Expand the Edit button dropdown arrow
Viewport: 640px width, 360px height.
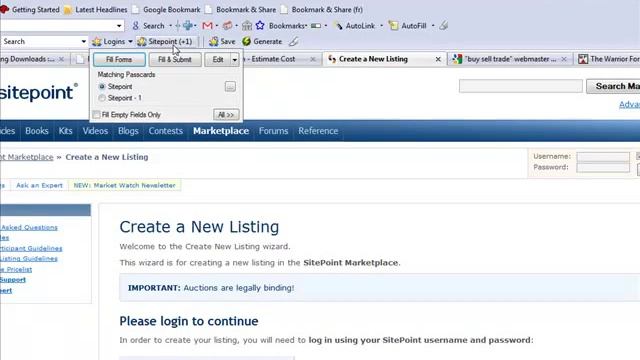235,60
